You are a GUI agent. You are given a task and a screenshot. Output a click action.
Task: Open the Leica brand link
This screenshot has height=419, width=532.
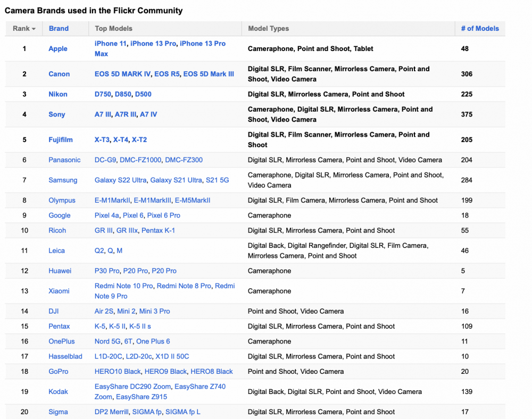coord(57,250)
